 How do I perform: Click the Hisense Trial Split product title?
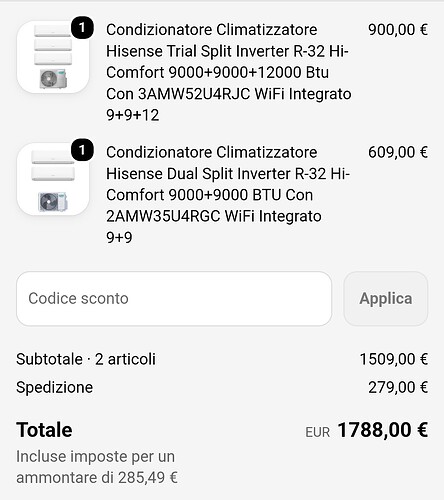[x=229, y=72]
